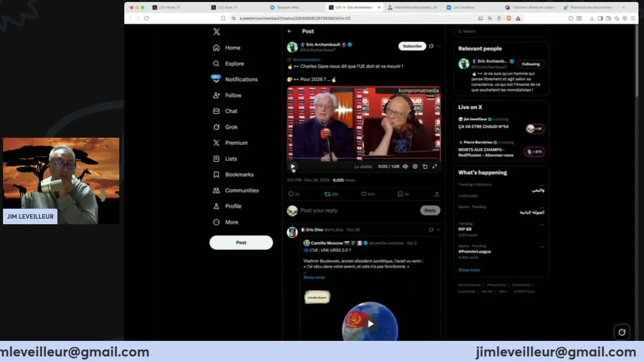Open the three-dot menu on main post
644x362 pixels.
[x=439, y=46]
